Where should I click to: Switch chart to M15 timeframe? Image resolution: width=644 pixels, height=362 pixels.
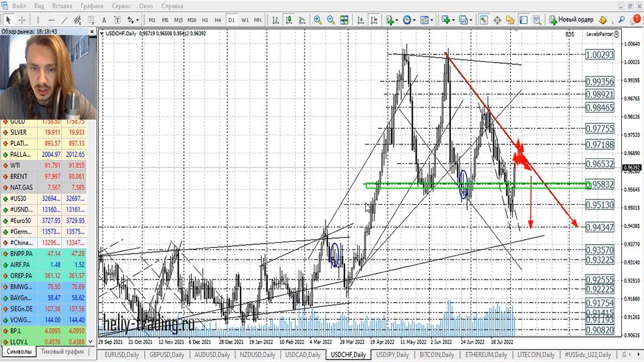point(179,20)
